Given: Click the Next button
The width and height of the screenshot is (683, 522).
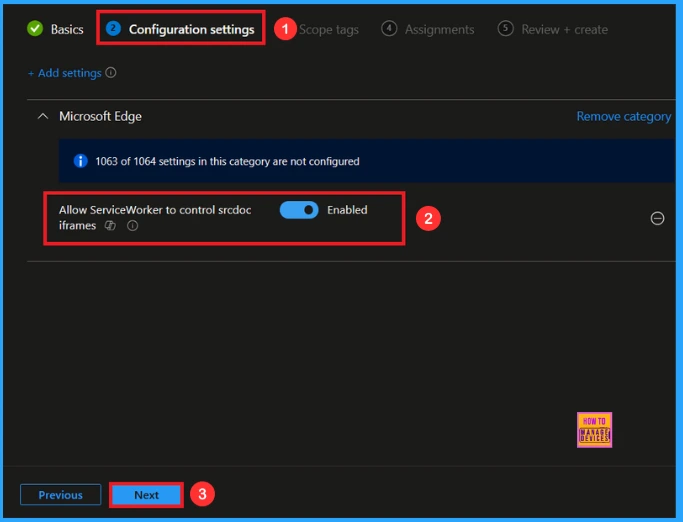Looking at the screenshot, I should click(146, 495).
